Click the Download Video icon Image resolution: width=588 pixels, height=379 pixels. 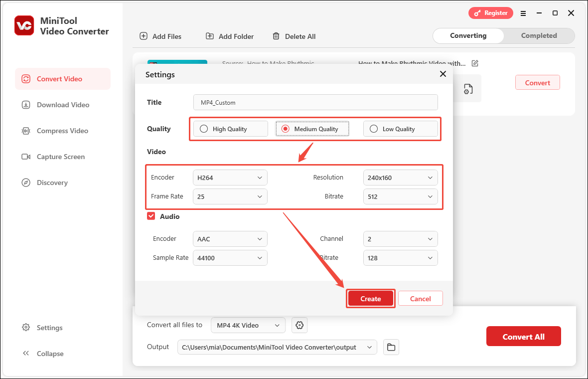tap(26, 105)
